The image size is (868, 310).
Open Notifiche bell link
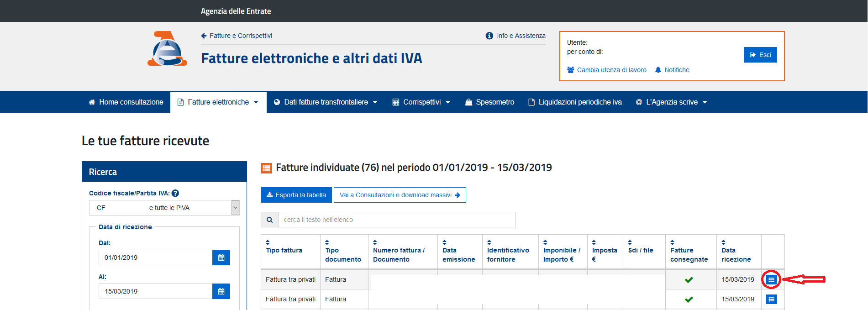[x=672, y=70]
